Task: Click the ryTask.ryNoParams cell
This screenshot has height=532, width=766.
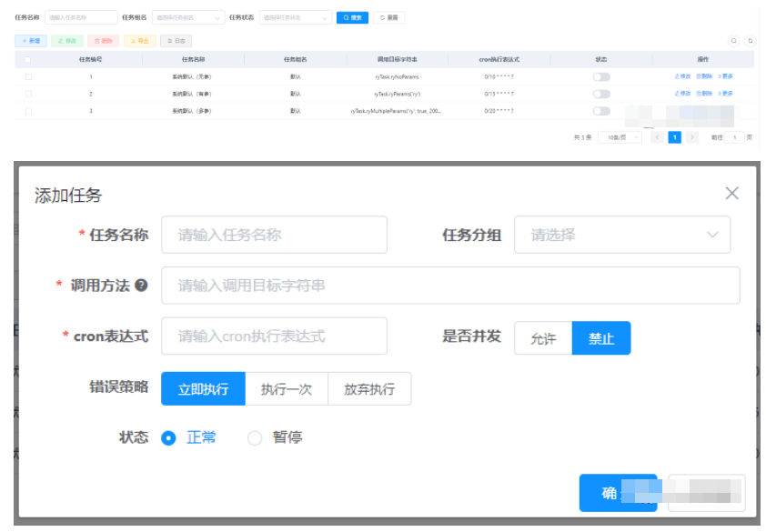Action: [398, 76]
